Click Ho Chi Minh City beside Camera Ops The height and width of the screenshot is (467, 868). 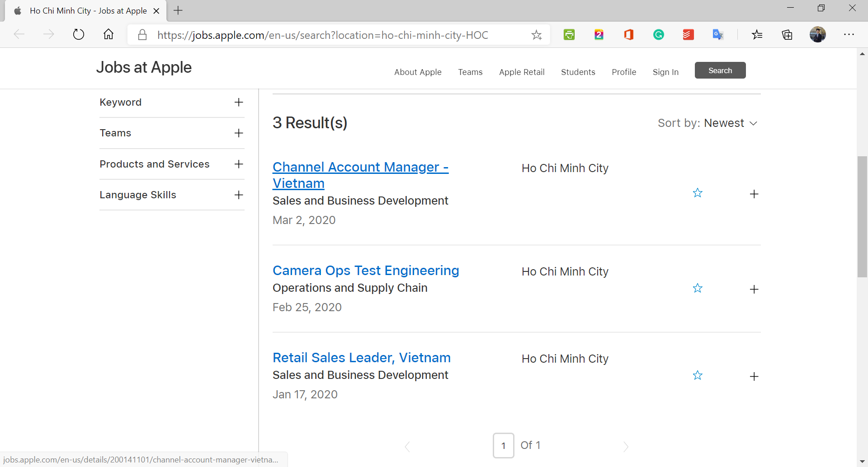click(x=565, y=271)
